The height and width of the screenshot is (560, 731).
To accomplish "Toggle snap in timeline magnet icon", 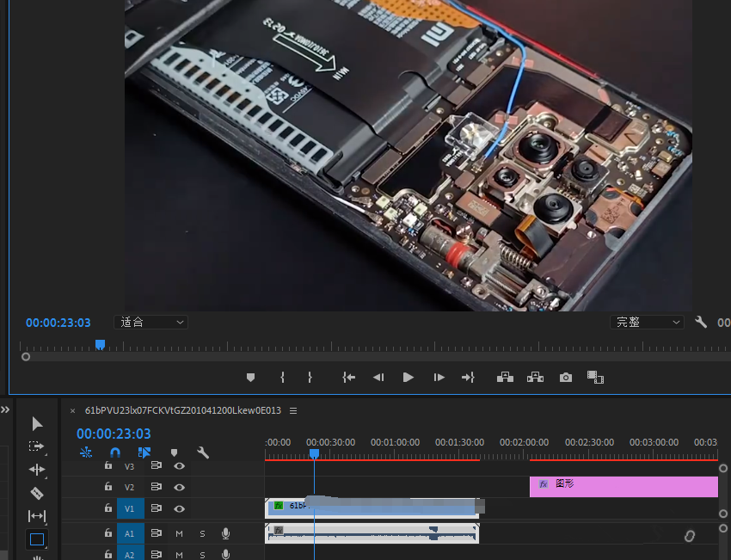I will [115, 452].
